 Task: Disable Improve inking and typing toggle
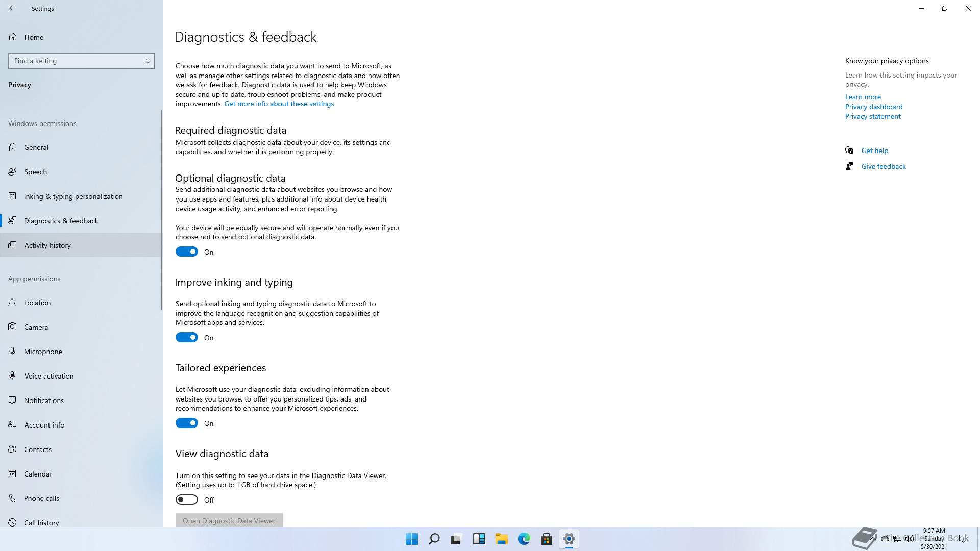tap(187, 337)
